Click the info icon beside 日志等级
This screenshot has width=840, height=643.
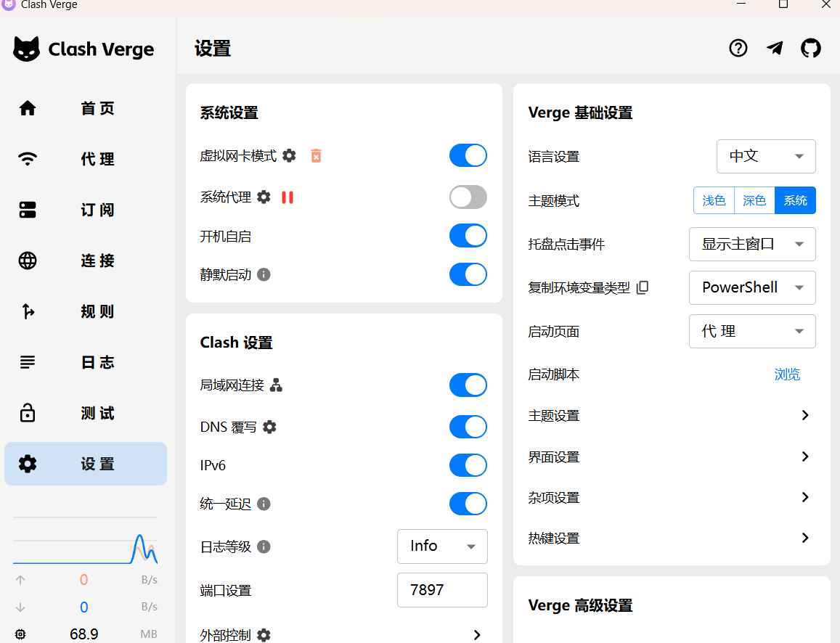pos(264,546)
